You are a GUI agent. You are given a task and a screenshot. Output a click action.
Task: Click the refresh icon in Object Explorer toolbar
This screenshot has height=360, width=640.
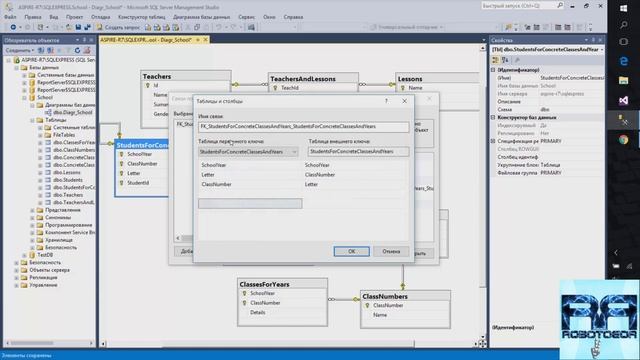(x=78, y=50)
